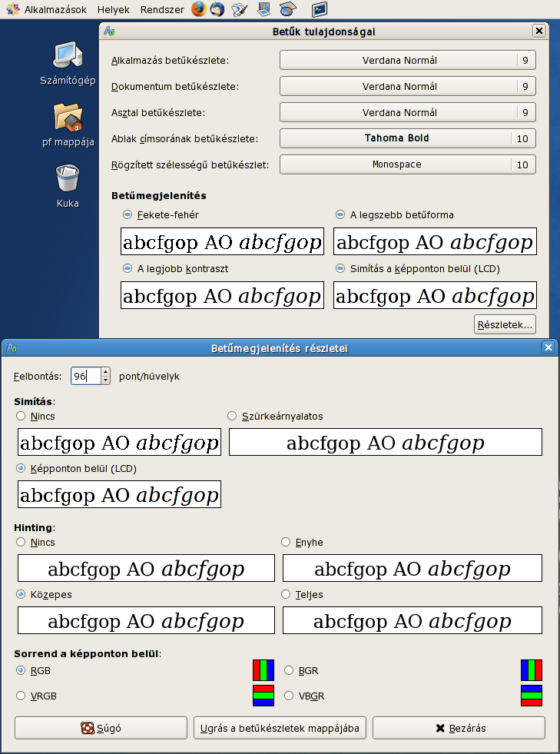Open Thunderbird mail from the panel
The image size is (560, 754).
218,10
